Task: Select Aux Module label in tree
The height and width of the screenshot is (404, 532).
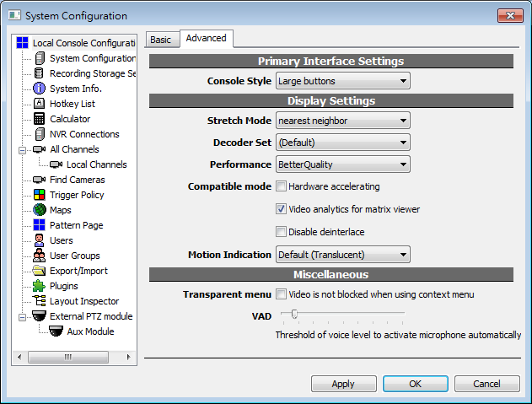Action: (x=90, y=331)
